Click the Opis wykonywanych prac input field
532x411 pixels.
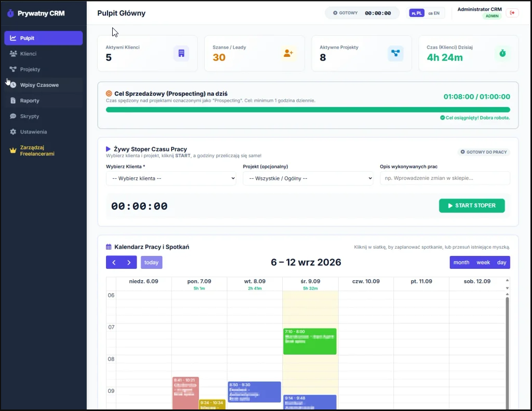(x=445, y=178)
